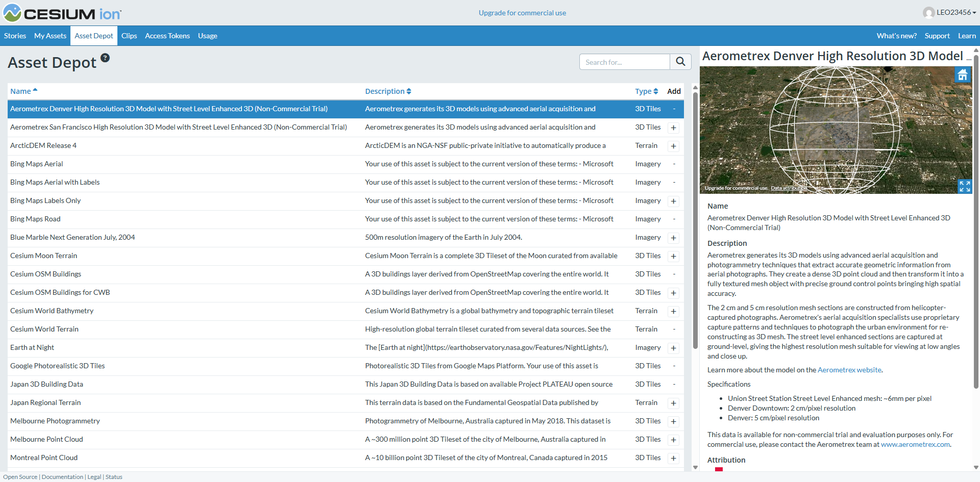Add Melbourne Point Cloud asset
The width and height of the screenshot is (980, 482).
(x=674, y=440)
